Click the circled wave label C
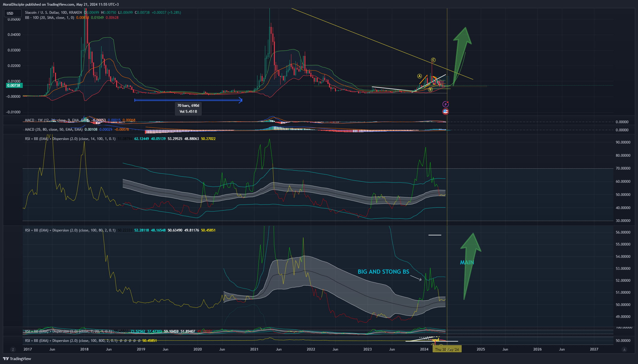Image resolution: width=638 pixels, height=364 pixels. click(x=433, y=60)
